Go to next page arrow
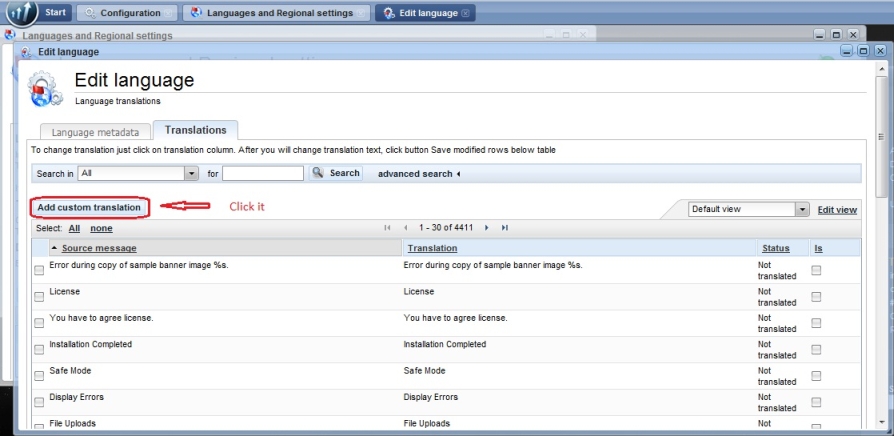This screenshot has width=894, height=436. (x=486, y=227)
